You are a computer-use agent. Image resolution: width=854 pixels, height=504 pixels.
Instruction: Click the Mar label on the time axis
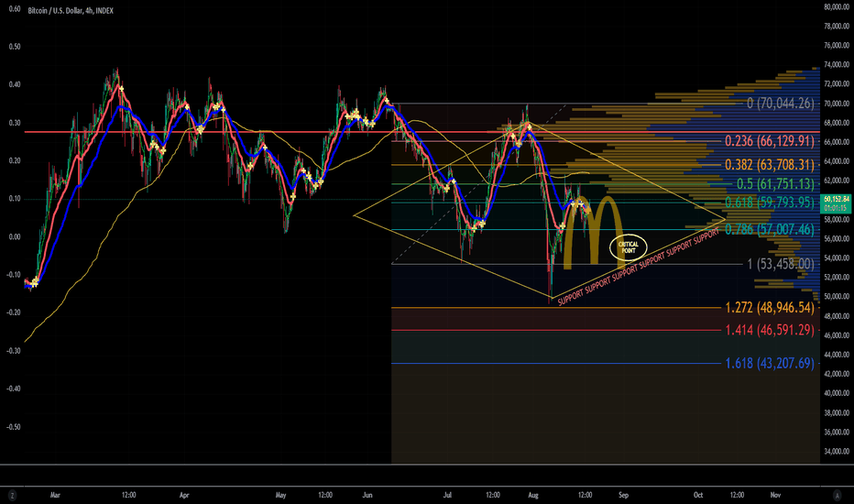click(x=55, y=495)
